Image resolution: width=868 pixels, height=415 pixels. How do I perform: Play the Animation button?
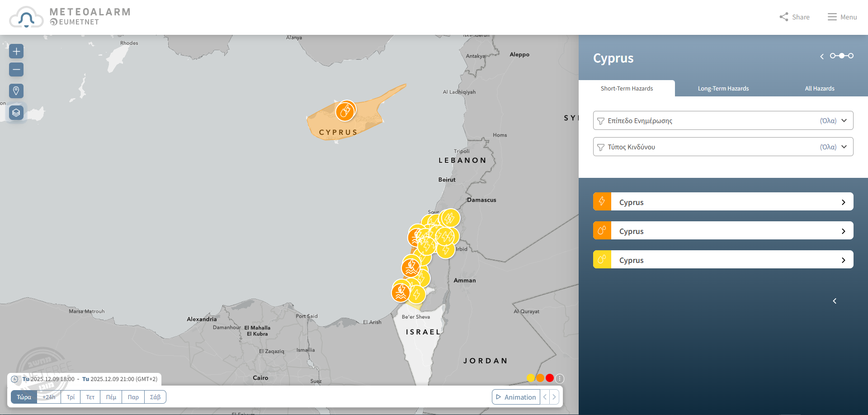[x=516, y=397]
